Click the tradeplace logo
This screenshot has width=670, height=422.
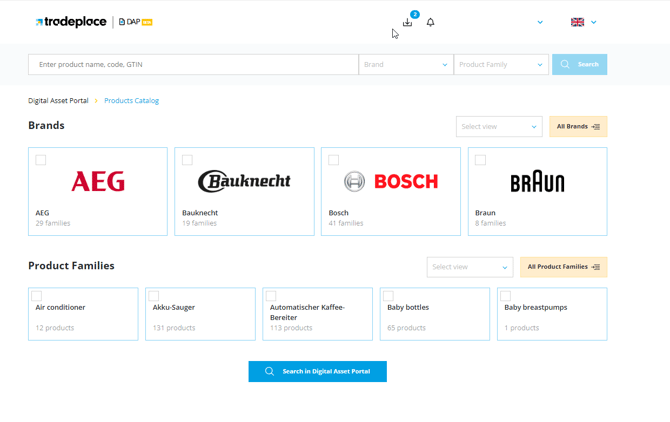[71, 22]
